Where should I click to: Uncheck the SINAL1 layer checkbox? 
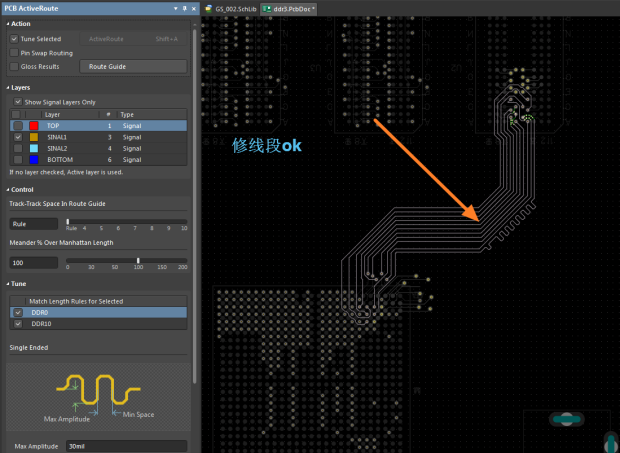point(18,137)
